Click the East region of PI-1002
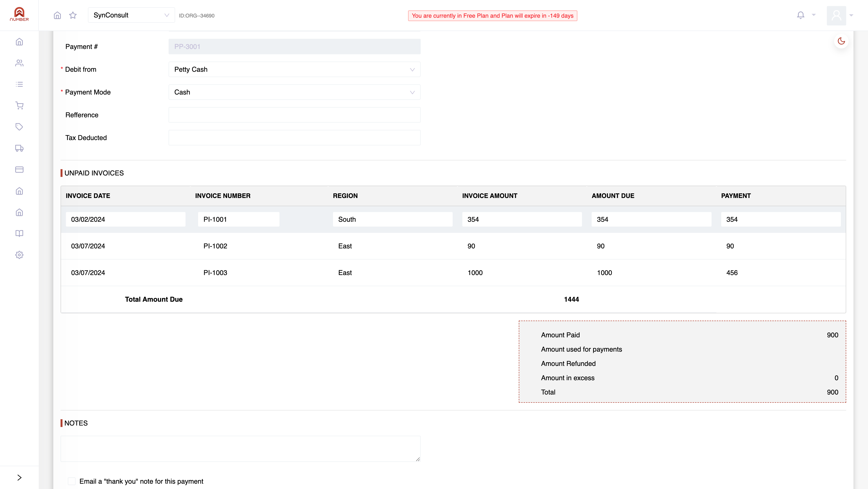 coord(345,246)
